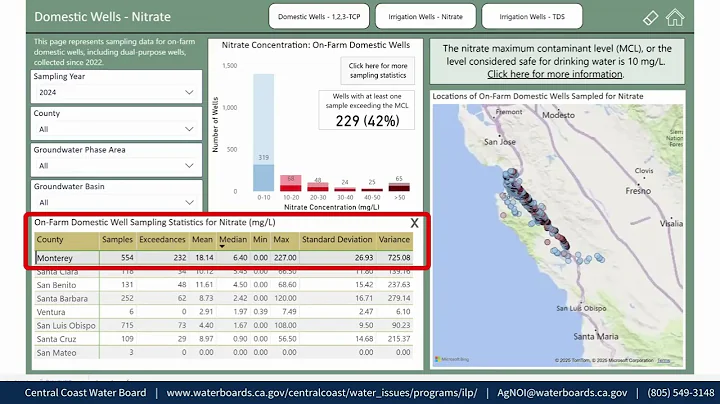Click the Santa Maria label on map

click(596, 337)
